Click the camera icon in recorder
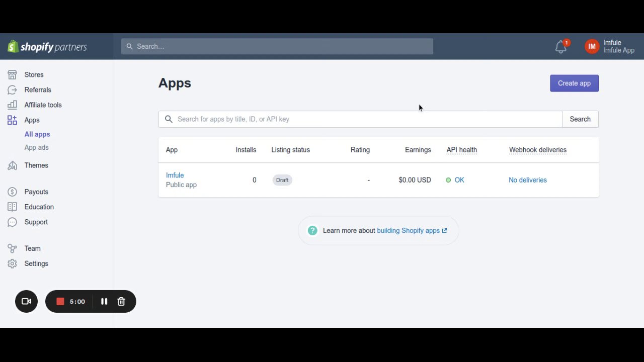Viewport: 644px width, 362px height. 26,302
